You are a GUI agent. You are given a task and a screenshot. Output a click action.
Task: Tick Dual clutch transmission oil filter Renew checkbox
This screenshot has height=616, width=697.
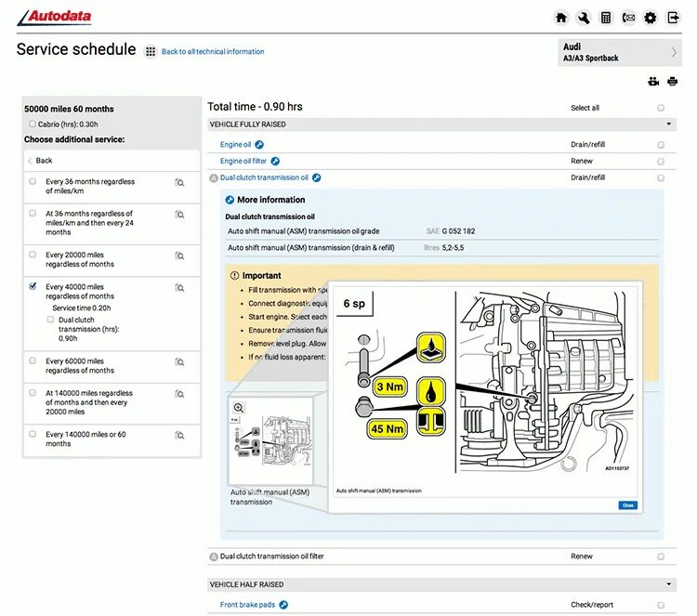click(661, 557)
